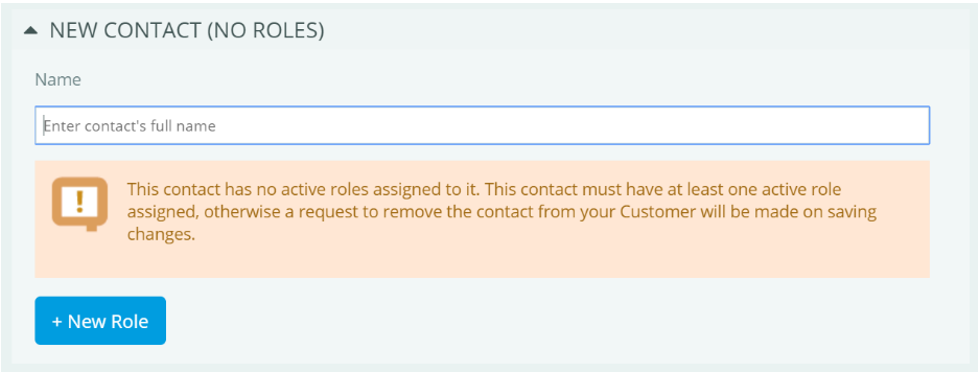Click the up arrow beside NEW CONTACT
Image resolution: width=978 pixels, height=372 pixels.
click(30, 31)
